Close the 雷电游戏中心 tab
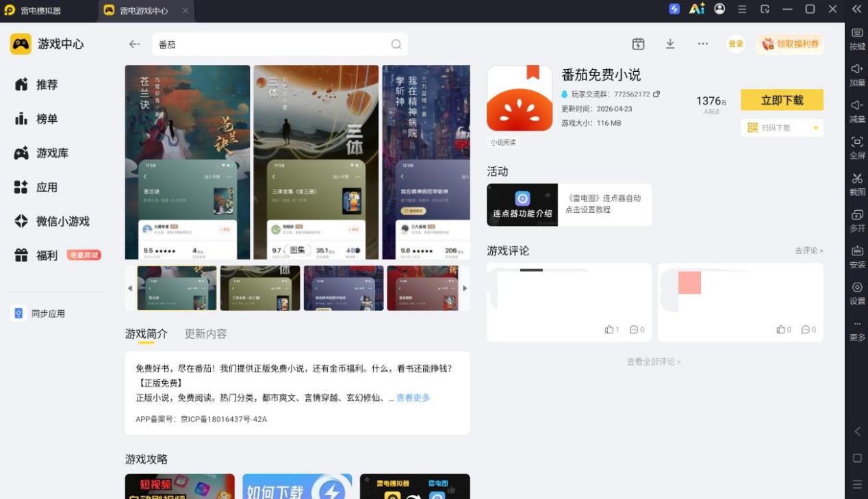The width and height of the screenshot is (868, 499). click(186, 11)
